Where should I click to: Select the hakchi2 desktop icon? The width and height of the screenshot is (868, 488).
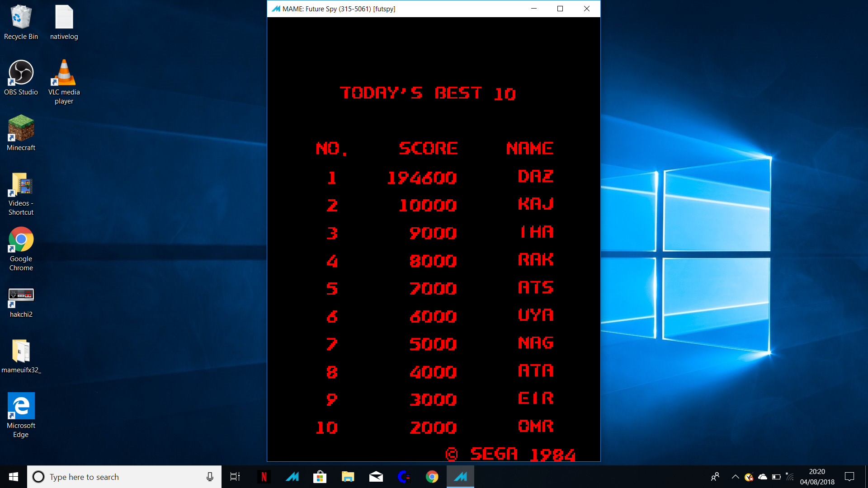(x=21, y=296)
